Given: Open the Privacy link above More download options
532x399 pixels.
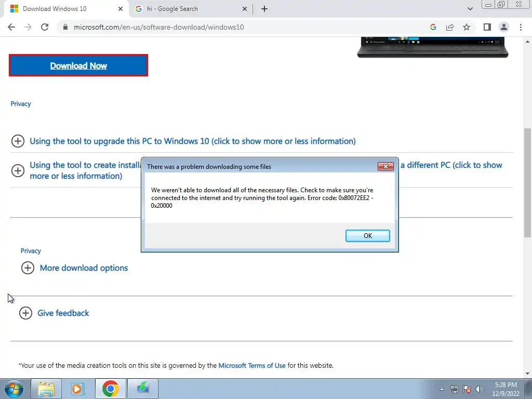Looking at the screenshot, I should 31,251.
